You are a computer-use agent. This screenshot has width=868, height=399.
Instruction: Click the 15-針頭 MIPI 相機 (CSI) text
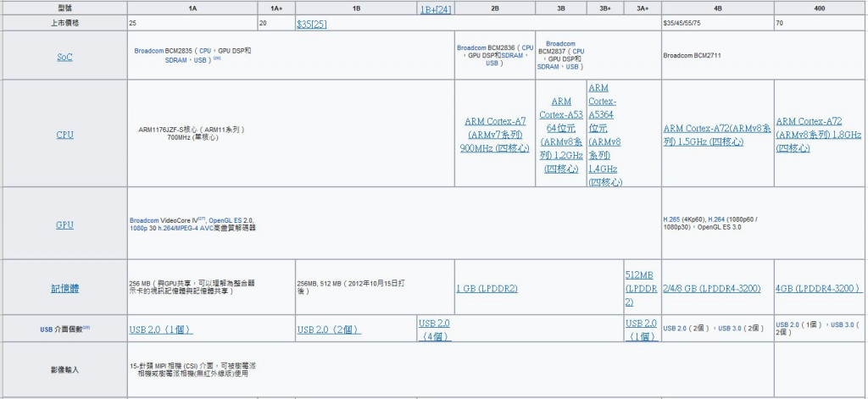coord(192,369)
